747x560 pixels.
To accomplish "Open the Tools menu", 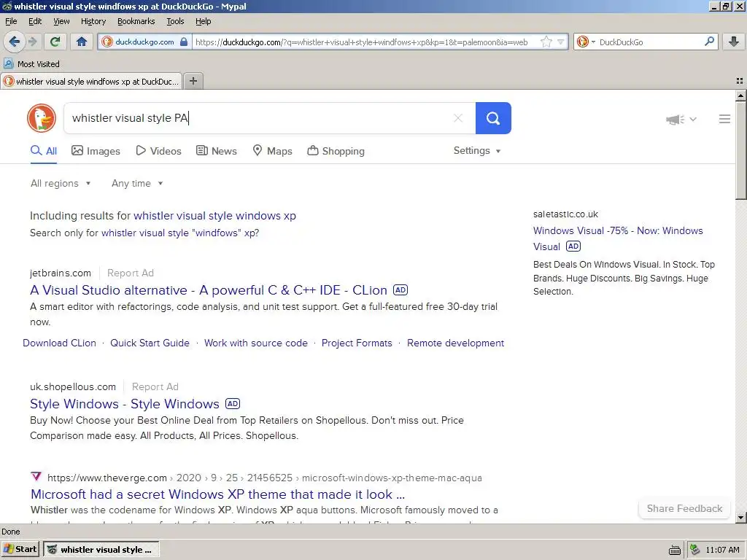I will coord(175,21).
